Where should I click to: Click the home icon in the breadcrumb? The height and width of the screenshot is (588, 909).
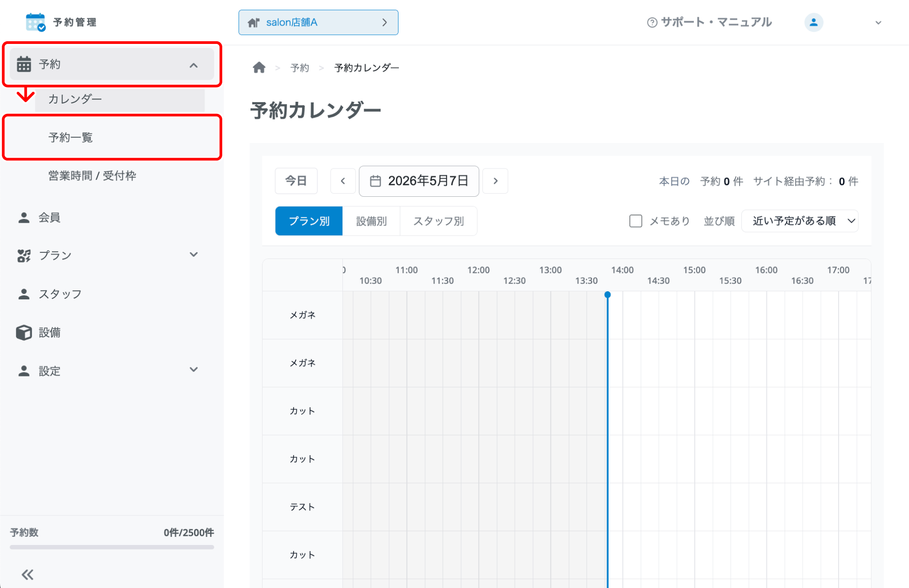coord(259,68)
